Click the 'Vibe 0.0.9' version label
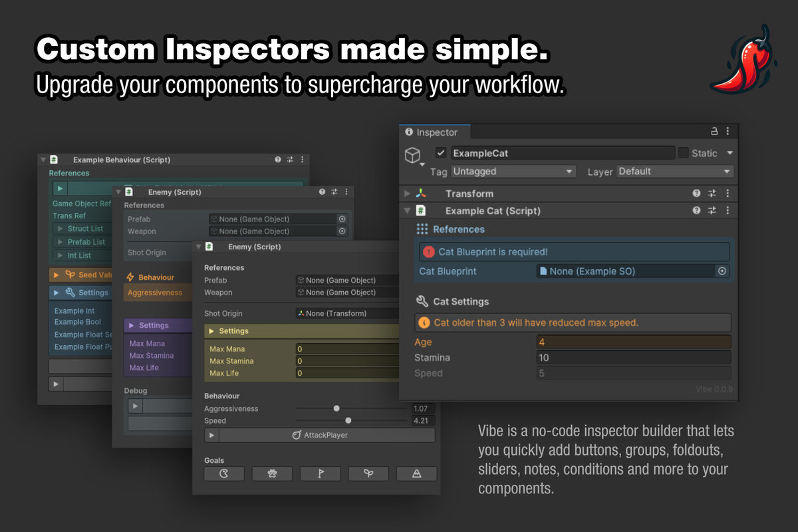This screenshot has width=798, height=532. click(x=714, y=389)
